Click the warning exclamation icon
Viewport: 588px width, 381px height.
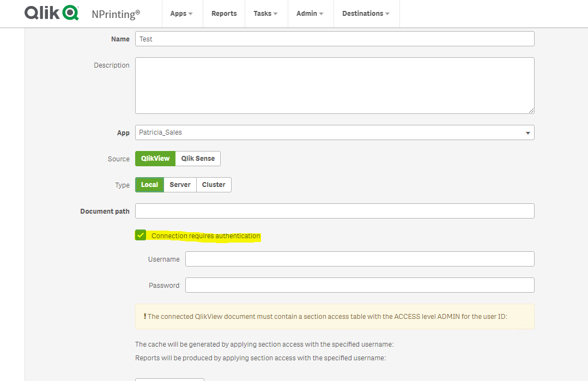(x=145, y=316)
